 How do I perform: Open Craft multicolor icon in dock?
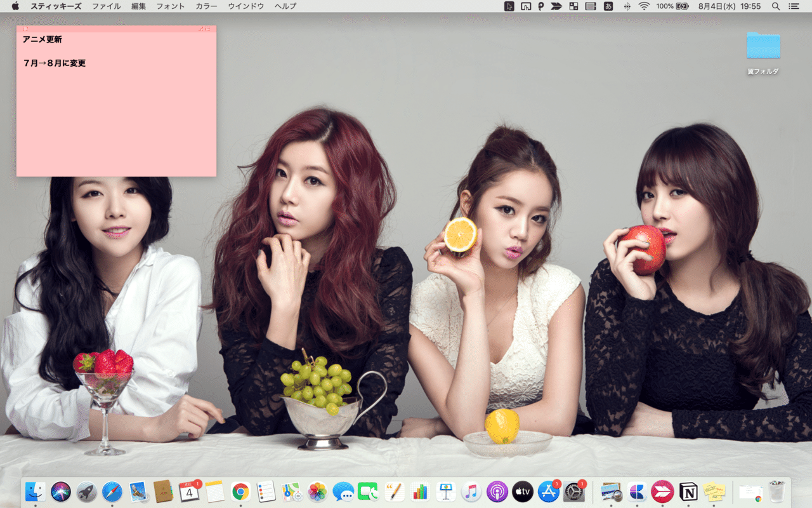pyautogui.click(x=637, y=491)
